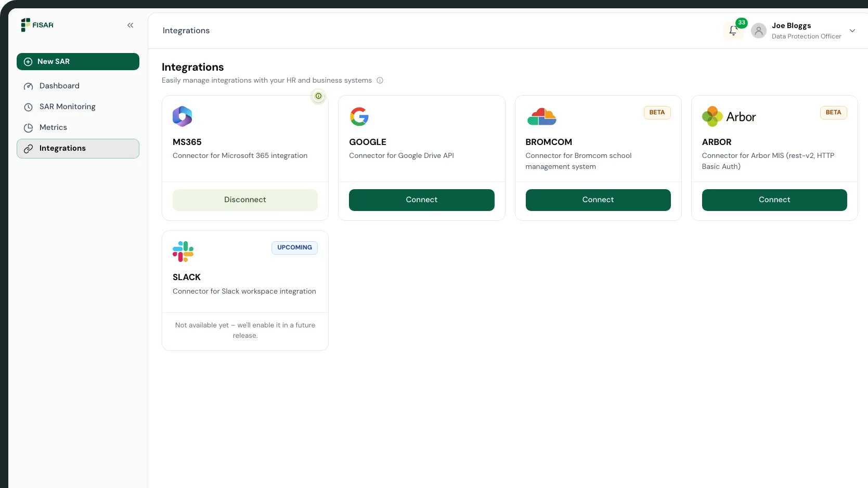868x488 pixels.
Task: Click the BROMCOM card title
Action: click(x=549, y=142)
